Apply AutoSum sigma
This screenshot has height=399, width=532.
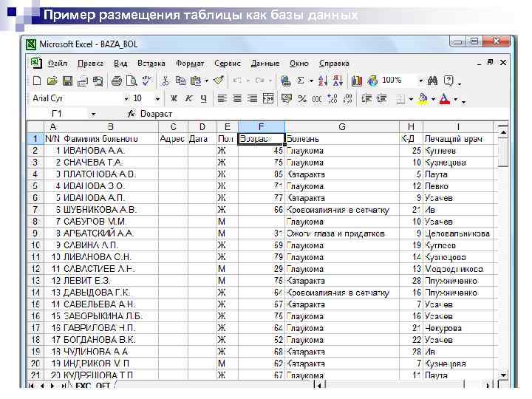[301, 81]
